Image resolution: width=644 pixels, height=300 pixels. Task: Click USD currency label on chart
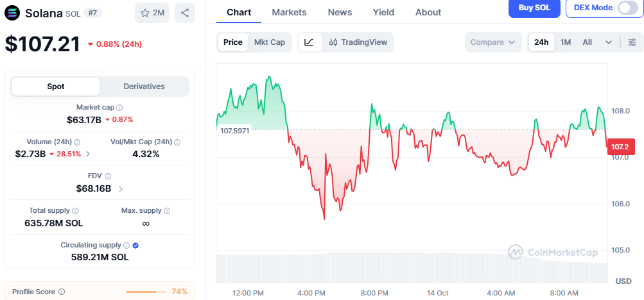point(623,281)
